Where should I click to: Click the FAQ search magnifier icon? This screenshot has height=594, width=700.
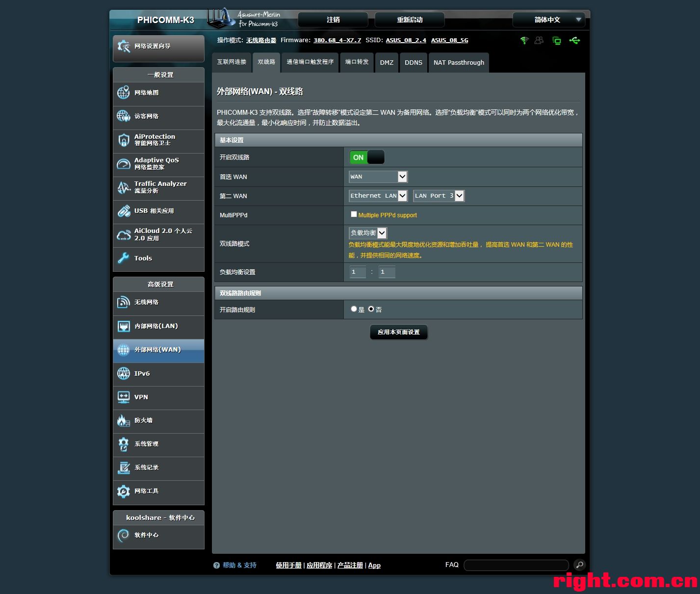tap(579, 565)
